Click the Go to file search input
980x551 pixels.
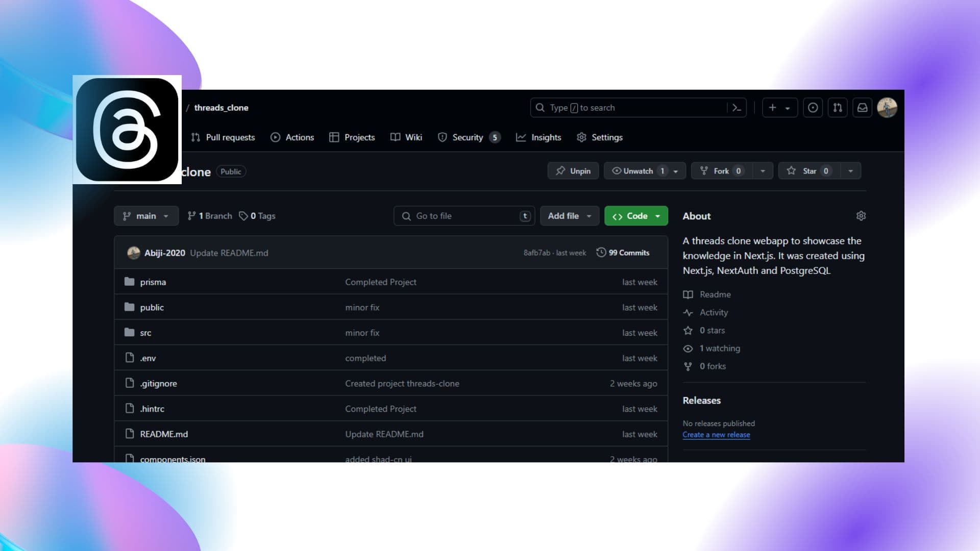click(464, 215)
